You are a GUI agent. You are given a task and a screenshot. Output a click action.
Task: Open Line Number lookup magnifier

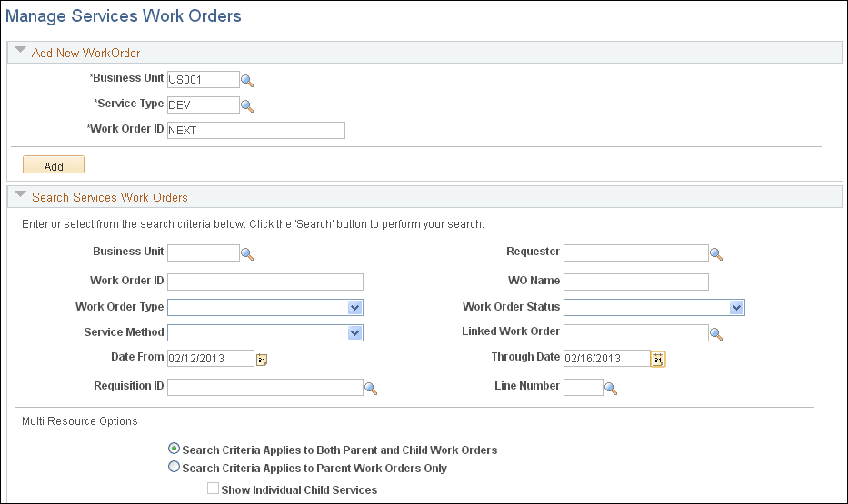[x=611, y=389]
